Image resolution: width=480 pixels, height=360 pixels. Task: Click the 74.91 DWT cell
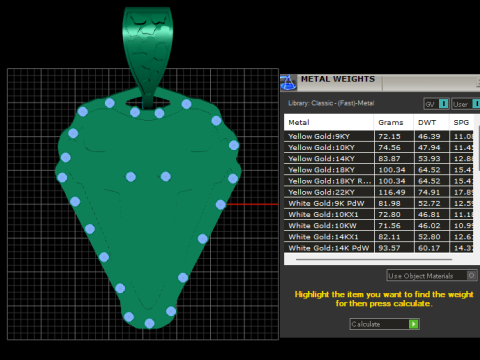(x=431, y=192)
